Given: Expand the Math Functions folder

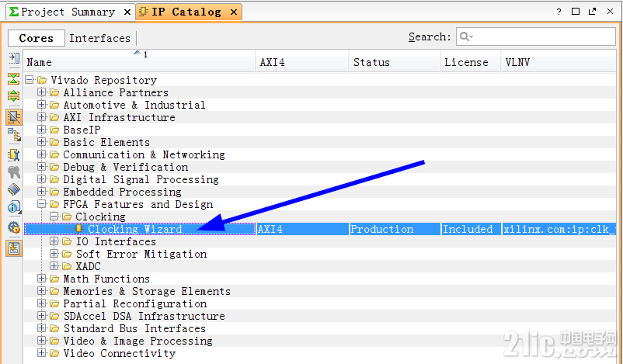Looking at the screenshot, I should click(x=41, y=279).
